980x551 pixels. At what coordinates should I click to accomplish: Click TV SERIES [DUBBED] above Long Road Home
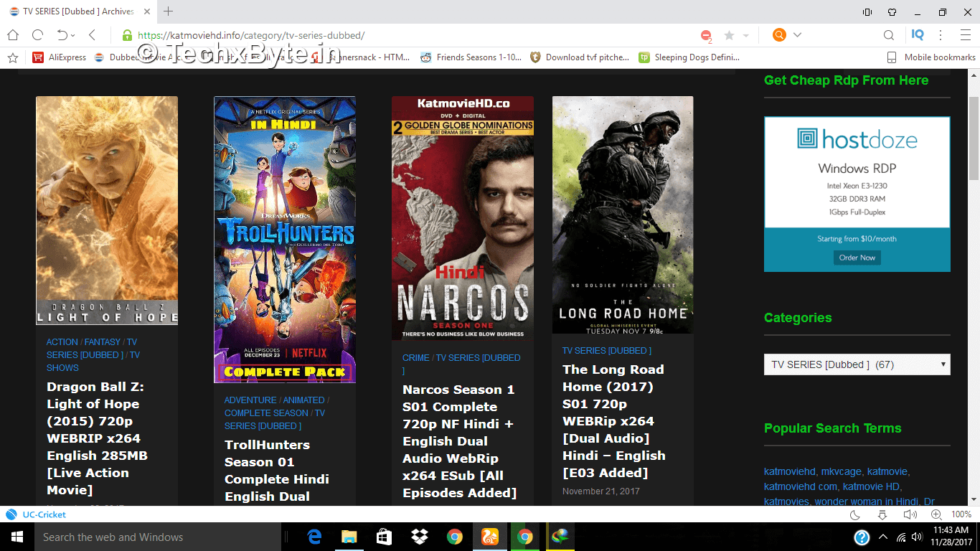607,351
